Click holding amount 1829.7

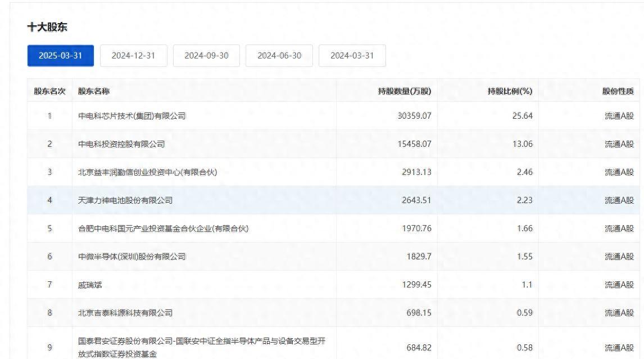[x=419, y=257]
